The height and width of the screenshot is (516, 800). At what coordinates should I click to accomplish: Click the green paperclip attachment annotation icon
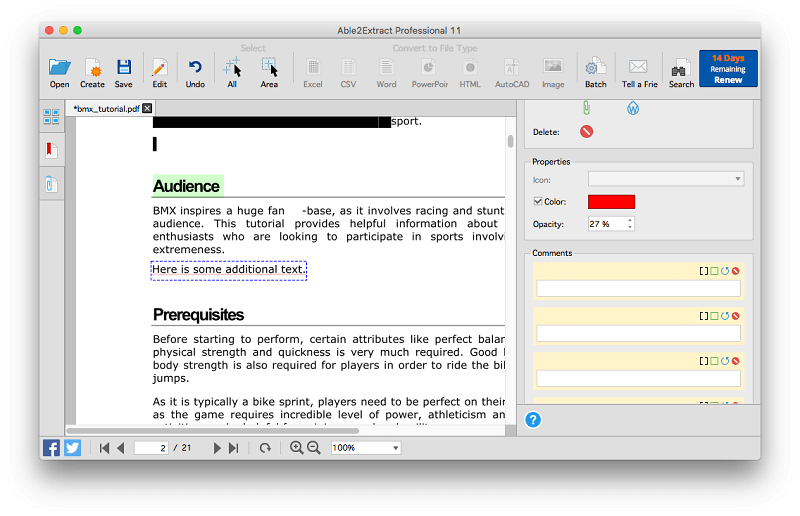coord(586,108)
